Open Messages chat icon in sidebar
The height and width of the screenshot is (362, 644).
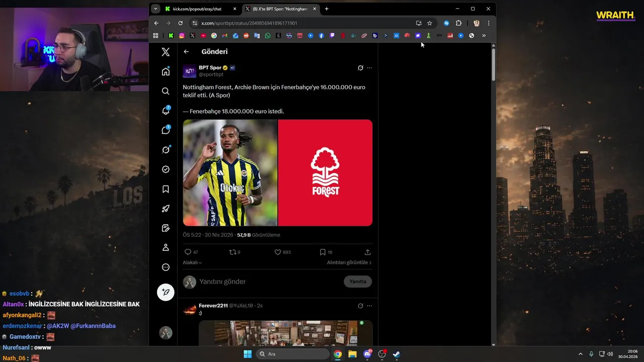coord(166,130)
